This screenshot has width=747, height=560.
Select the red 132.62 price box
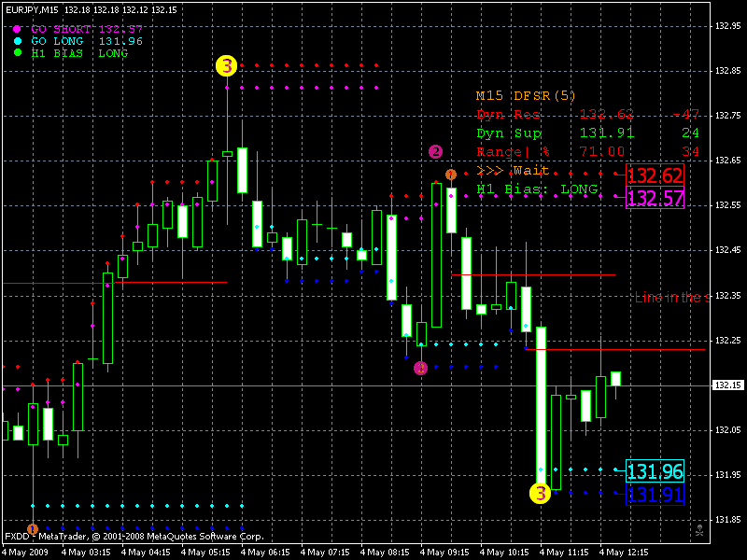point(655,175)
